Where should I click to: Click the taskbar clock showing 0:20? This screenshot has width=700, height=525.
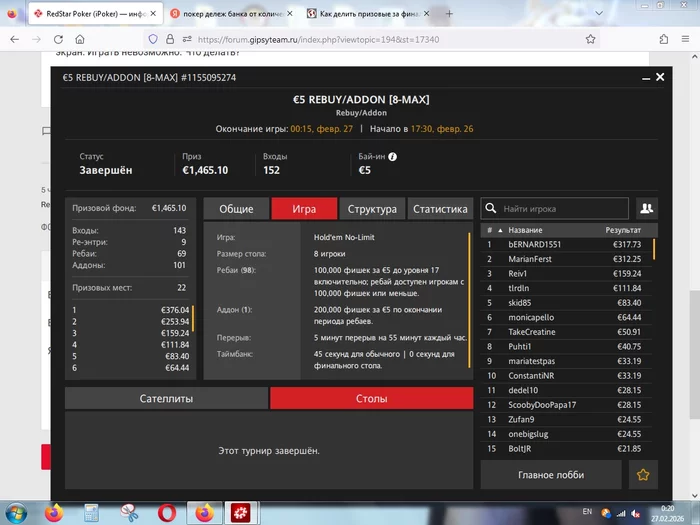667,513
